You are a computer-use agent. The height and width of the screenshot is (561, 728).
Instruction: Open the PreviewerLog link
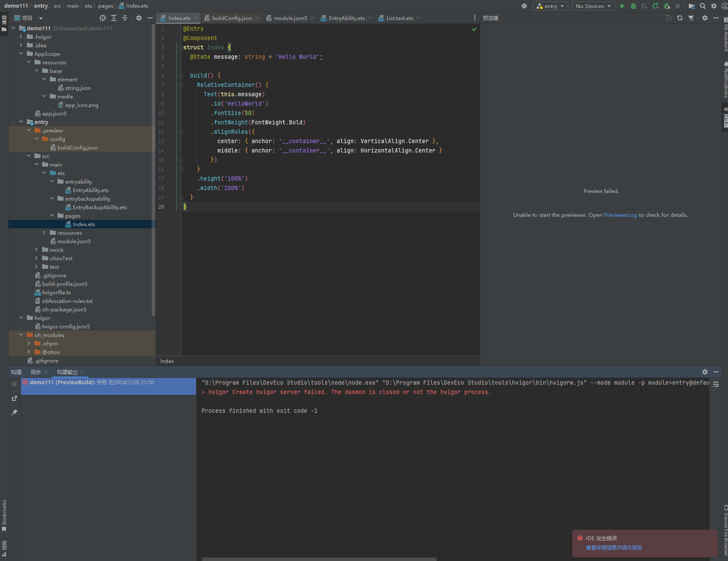(620, 215)
